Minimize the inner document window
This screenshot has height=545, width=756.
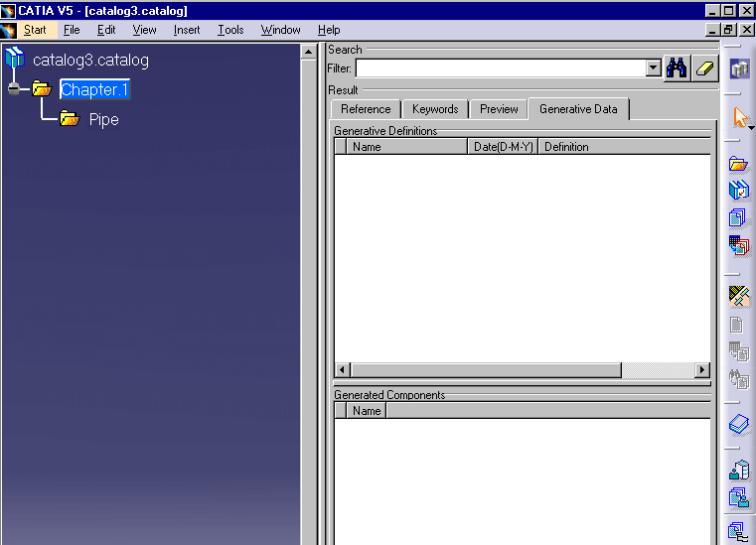click(712, 30)
